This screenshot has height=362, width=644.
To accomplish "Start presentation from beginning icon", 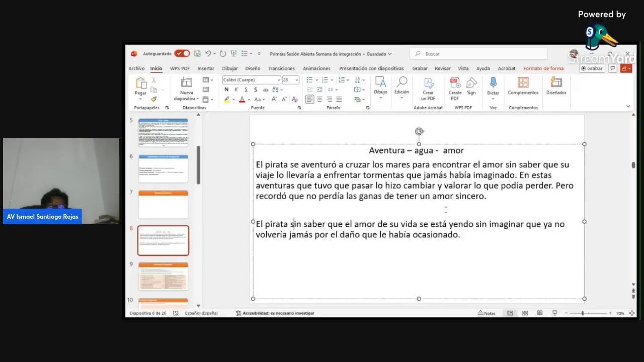I will [x=233, y=54].
